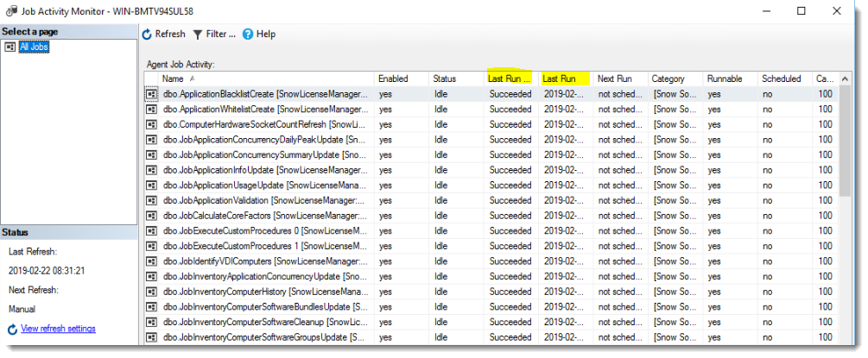The image size is (868, 358).
Task: Minimize the Job Activity Monitor window
Action: [766, 11]
